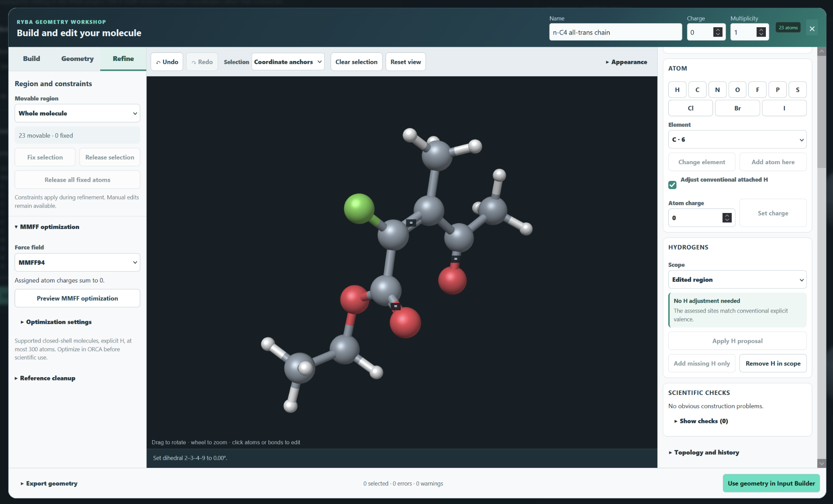
Task: Click Release all fixed atoms
Action: tap(77, 180)
